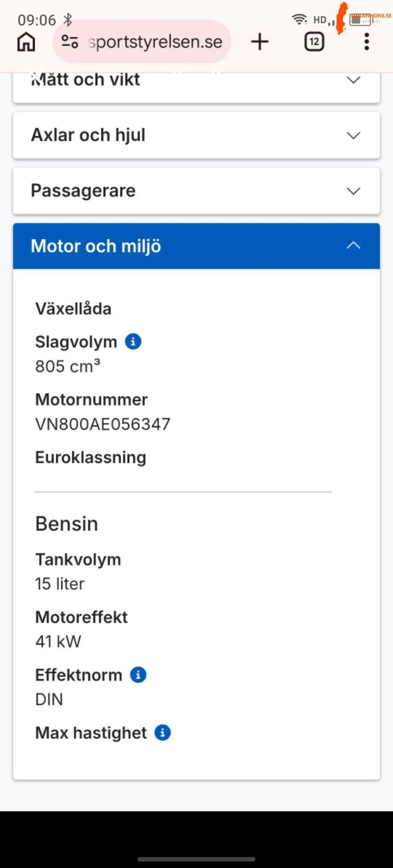
Task: Tap the battery indicator in status bar
Action: coord(360,20)
